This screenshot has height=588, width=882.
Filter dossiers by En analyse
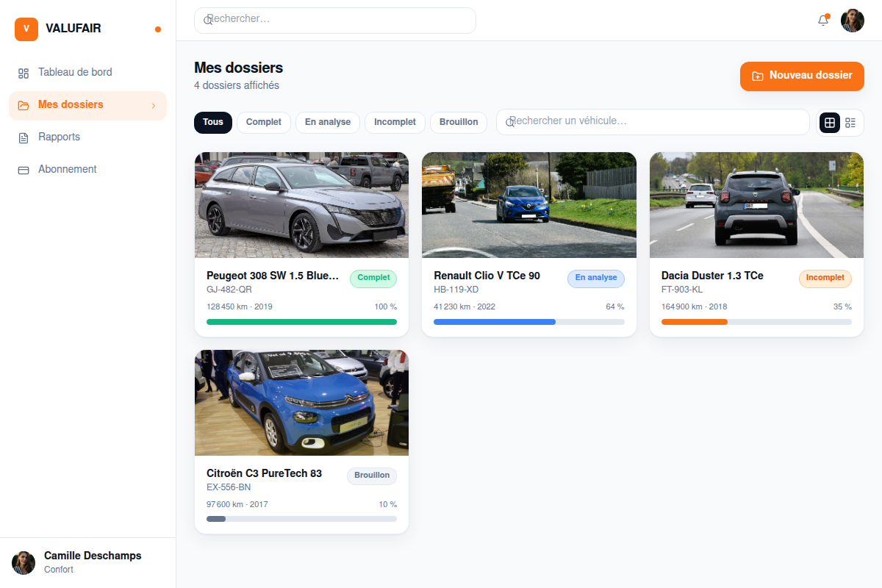coord(328,122)
